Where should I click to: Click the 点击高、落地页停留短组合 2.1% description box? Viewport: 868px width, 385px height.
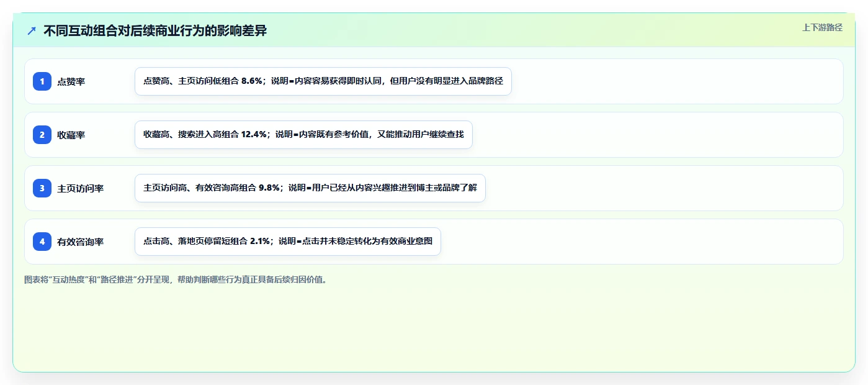[x=288, y=242]
